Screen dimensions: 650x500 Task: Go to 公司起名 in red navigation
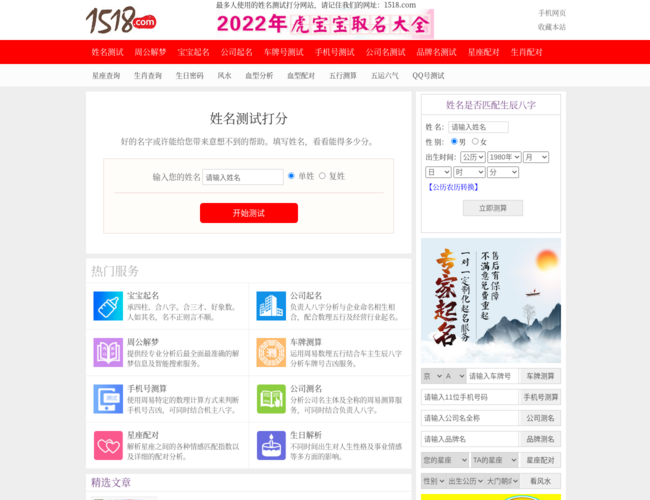(236, 52)
